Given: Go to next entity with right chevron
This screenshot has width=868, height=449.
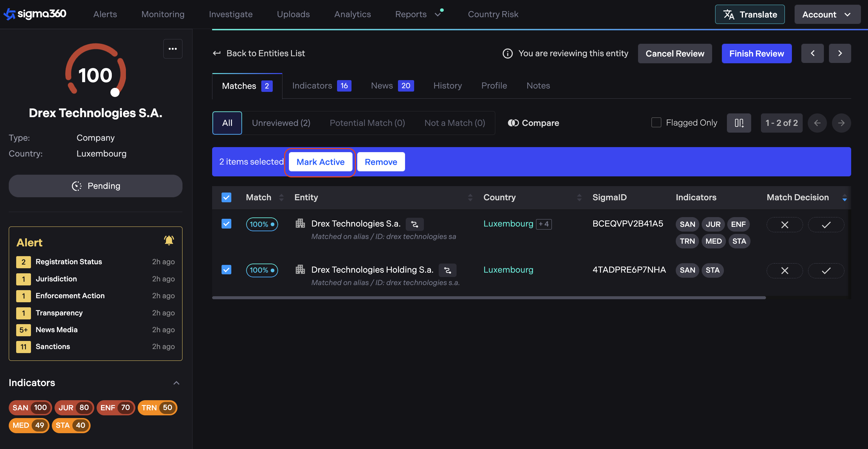Looking at the screenshot, I should click(840, 53).
